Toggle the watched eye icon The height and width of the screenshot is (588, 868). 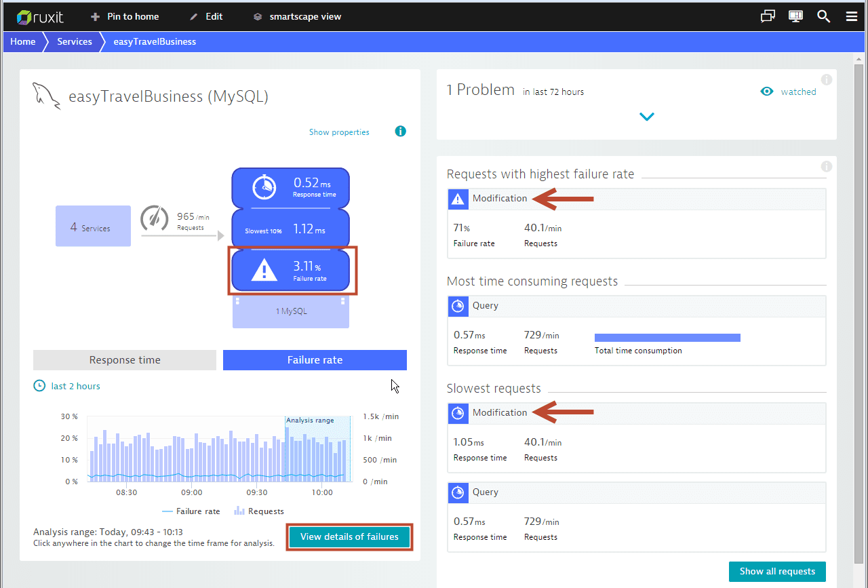pyautogui.click(x=767, y=92)
